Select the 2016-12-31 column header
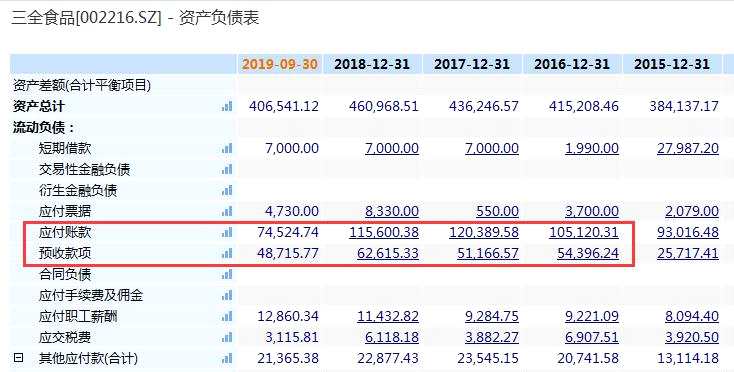734x372 pixels. tap(572, 64)
